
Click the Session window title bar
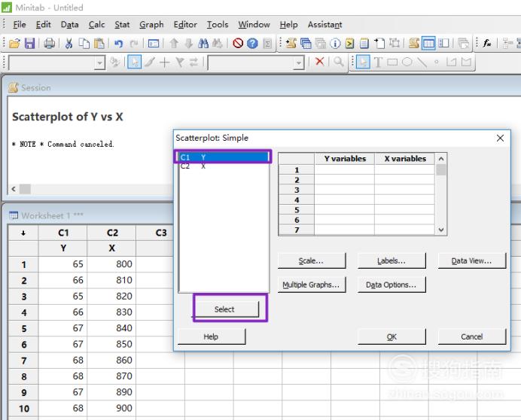263,88
